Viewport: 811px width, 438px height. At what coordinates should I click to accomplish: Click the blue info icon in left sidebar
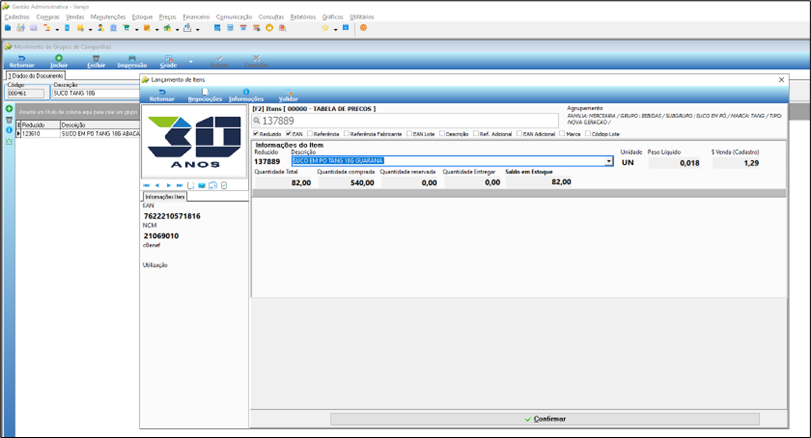click(x=9, y=130)
